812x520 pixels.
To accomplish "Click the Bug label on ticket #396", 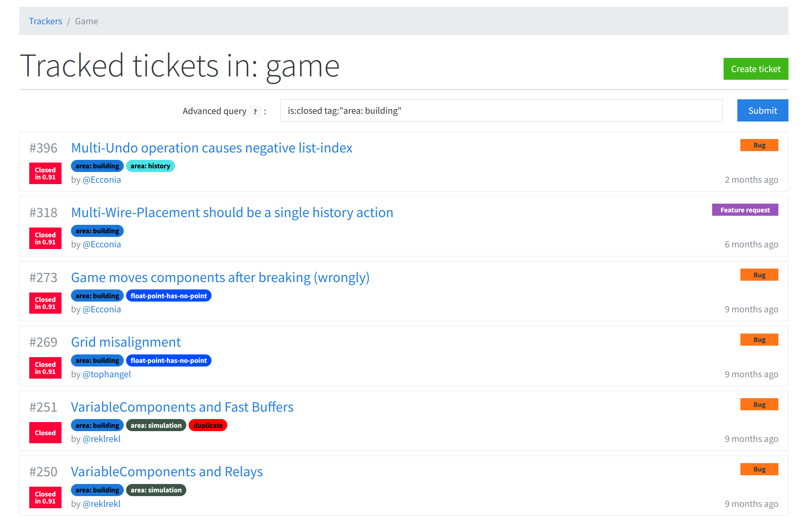I will pyautogui.click(x=759, y=145).
